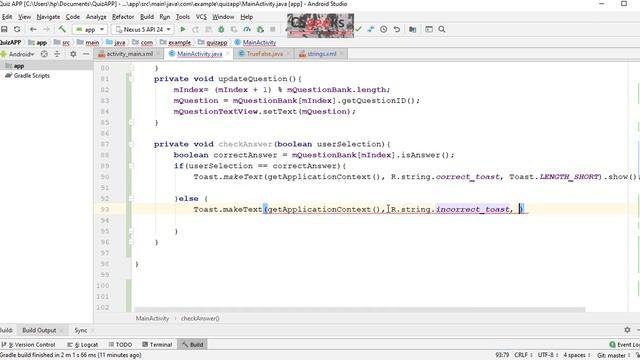Click the Attach Debugger to process icon
The width and height of the screenshot is (640, 360).
point(260,29)
